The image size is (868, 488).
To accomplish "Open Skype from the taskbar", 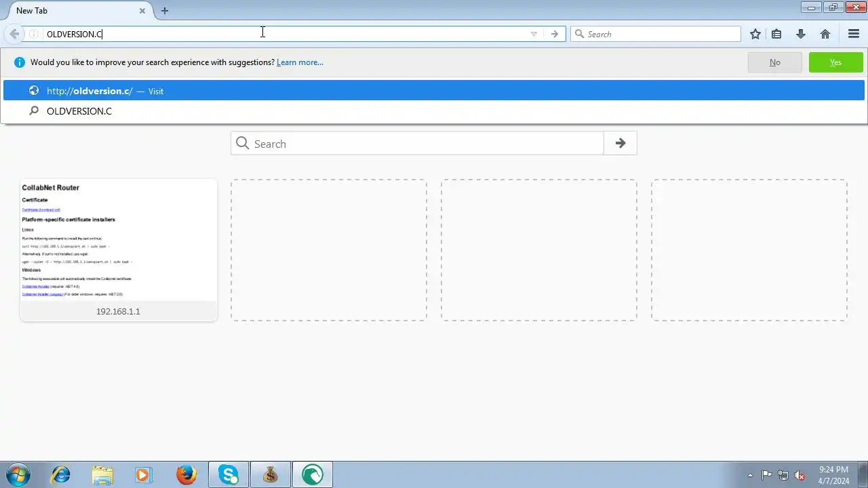I will (x=229, y=474).
